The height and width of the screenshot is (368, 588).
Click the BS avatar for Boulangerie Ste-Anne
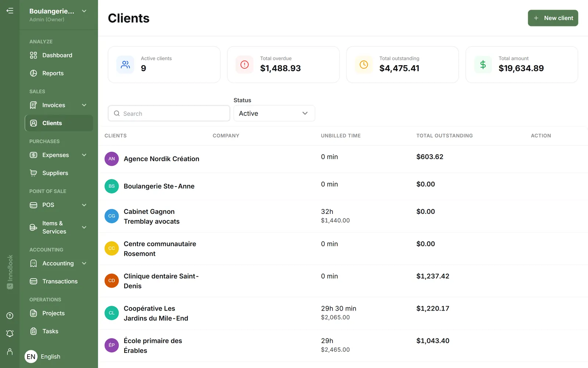[x=112, y=186]
